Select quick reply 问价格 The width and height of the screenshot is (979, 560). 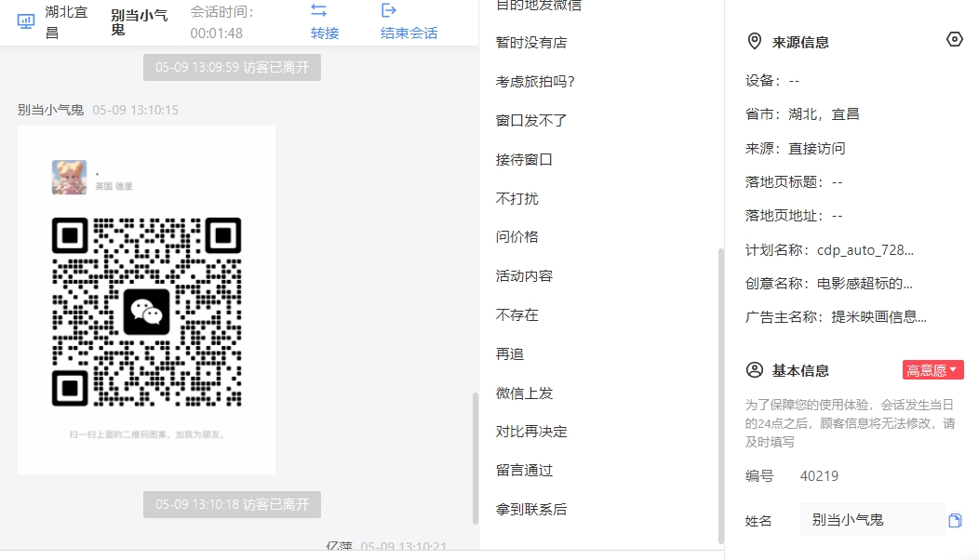517,236
